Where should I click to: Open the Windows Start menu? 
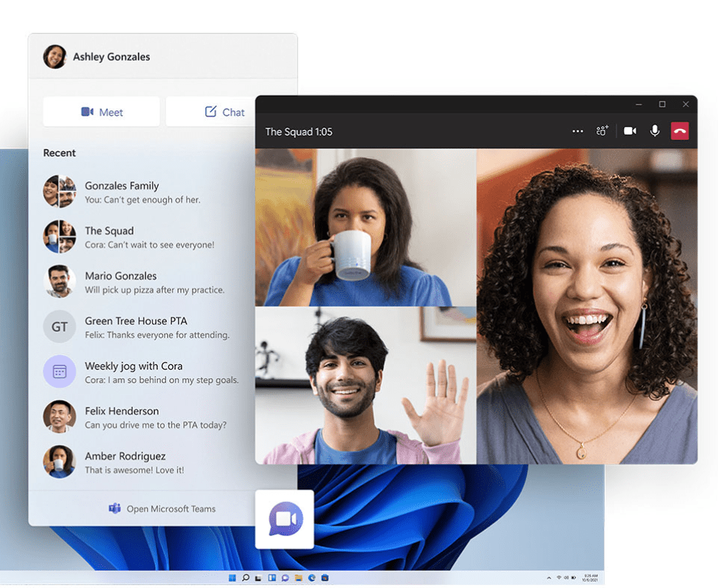[232, 578]
